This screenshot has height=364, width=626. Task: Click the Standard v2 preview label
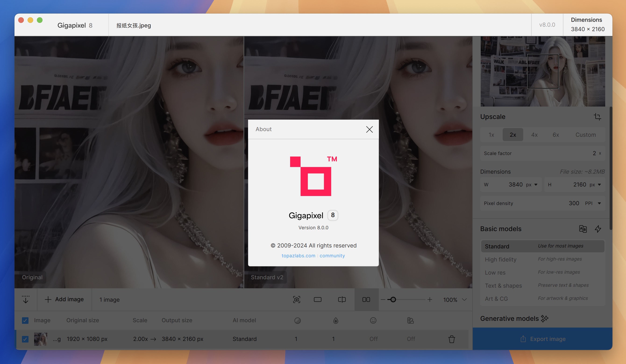(x=267, y=277)
